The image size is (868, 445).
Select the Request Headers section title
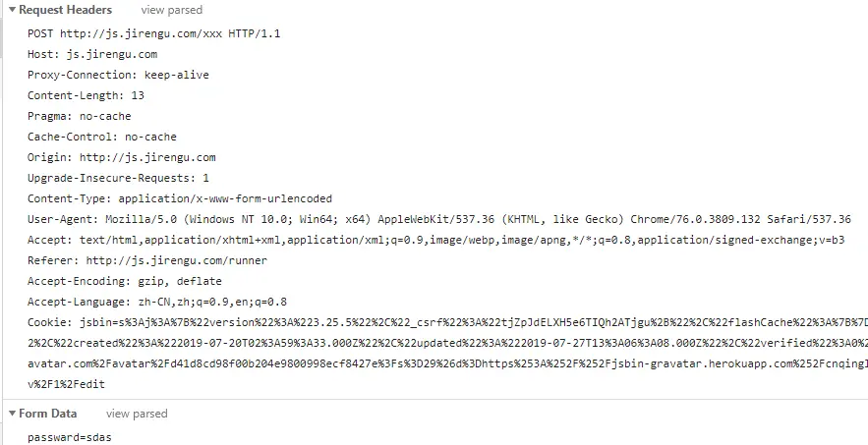point(65,10)
